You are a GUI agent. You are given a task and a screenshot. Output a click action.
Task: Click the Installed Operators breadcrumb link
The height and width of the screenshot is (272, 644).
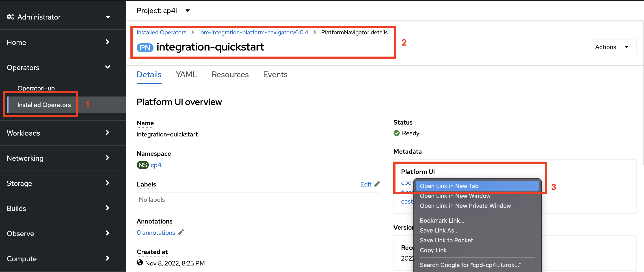[x=161, y=32]
